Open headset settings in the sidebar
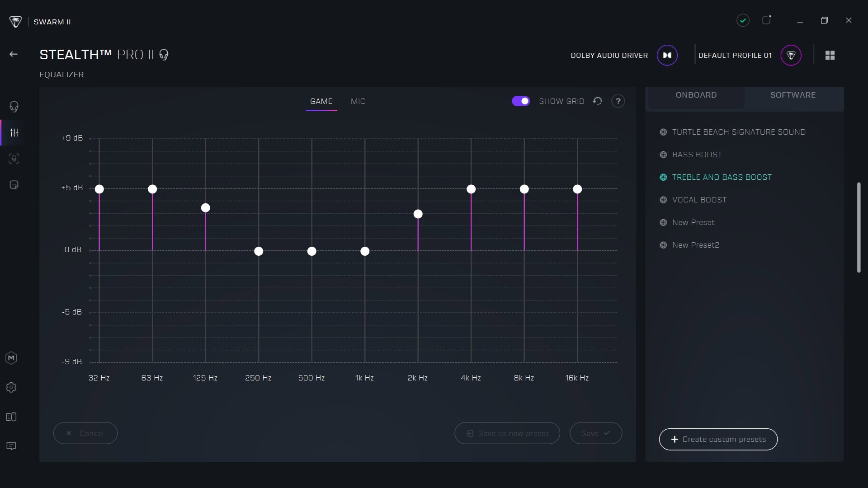This screenshot has height=488, width=868. [x=14, y=107]
